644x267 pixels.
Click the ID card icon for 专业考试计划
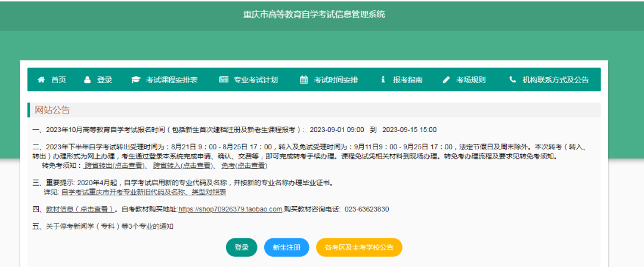[224, 80]
